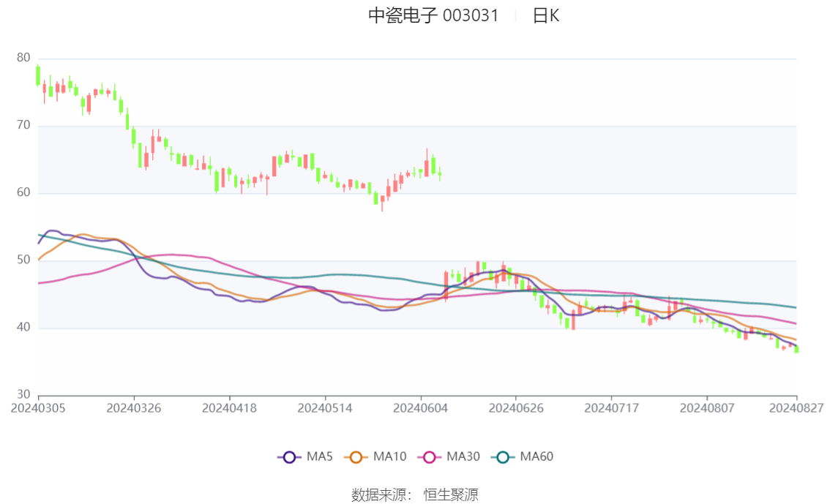Click the 70 y-axis value
Image resolution: width=830 pixels, height=504 pixels.
(23, 125)
